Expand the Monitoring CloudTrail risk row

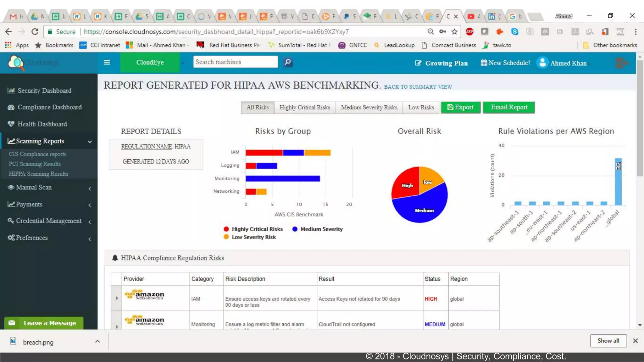pyautogui.click(x=117, y=327)
